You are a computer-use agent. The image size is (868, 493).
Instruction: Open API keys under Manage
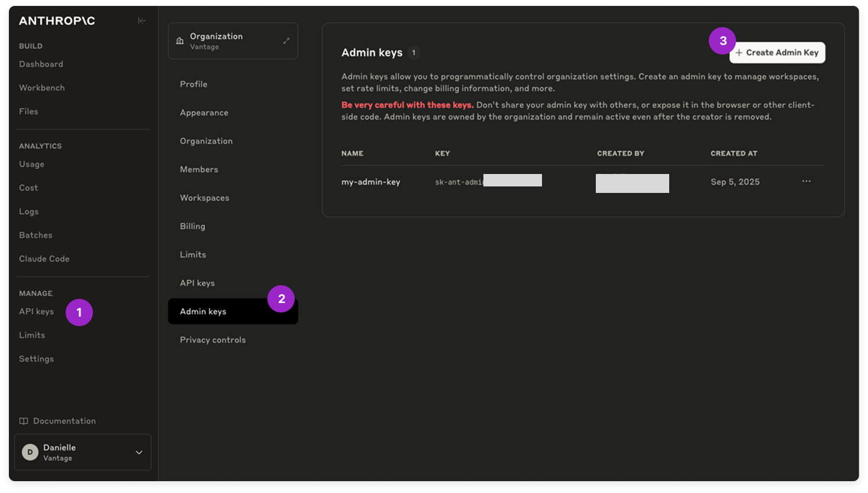click(x=37, y=311)
